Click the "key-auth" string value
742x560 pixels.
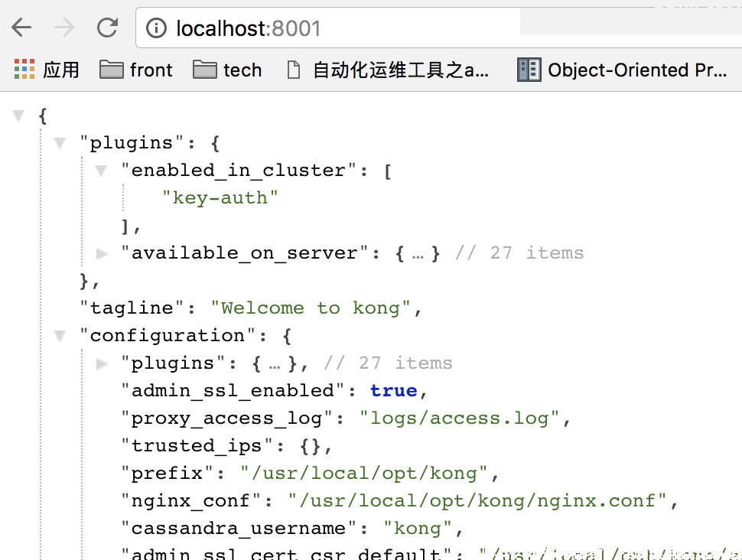(220, 197)
